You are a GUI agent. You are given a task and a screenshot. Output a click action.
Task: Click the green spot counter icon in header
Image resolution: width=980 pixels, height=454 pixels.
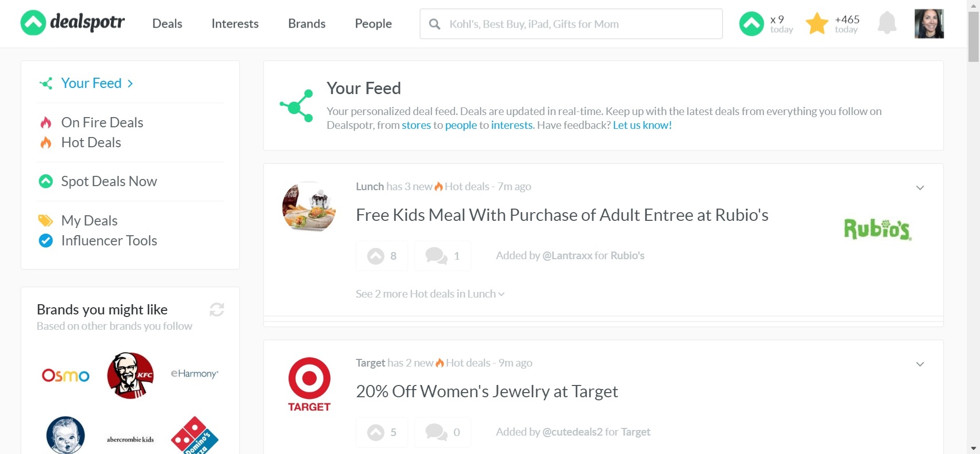(751, 24)
